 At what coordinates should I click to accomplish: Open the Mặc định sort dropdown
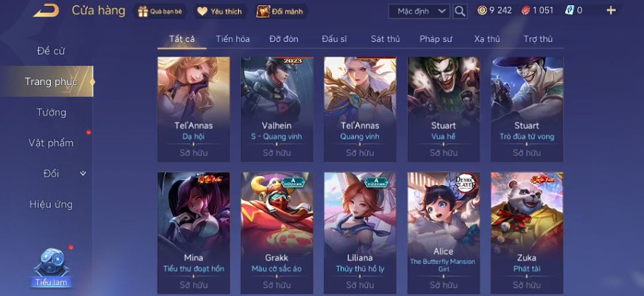tap(419, 11)
